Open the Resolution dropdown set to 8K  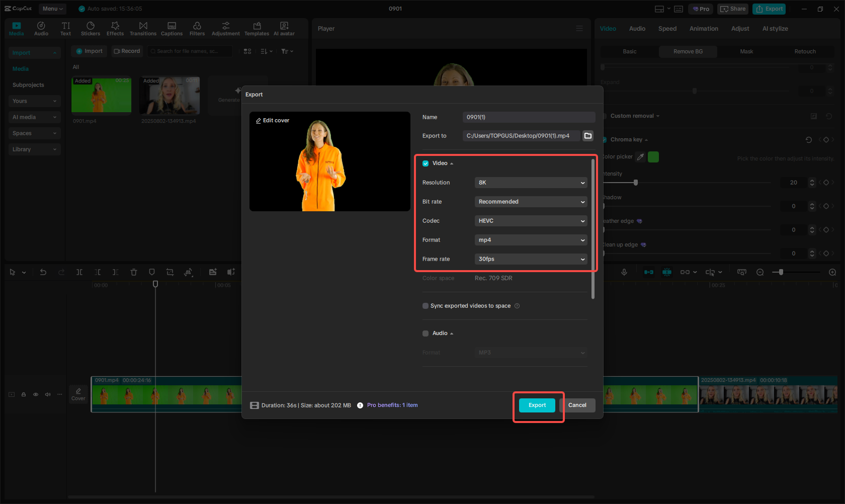point(531,183)
